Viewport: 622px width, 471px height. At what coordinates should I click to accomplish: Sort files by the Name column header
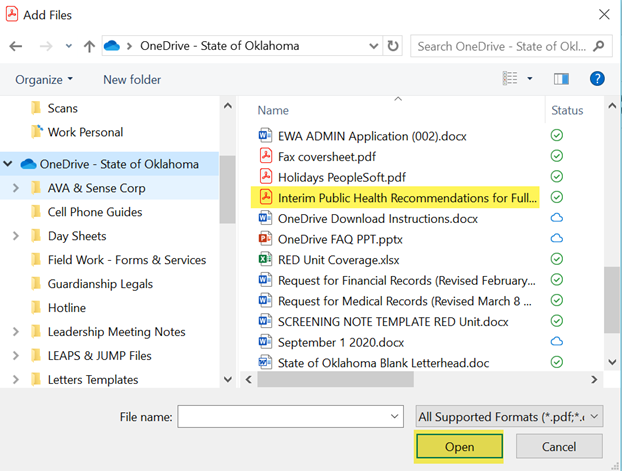pos(273,110)
